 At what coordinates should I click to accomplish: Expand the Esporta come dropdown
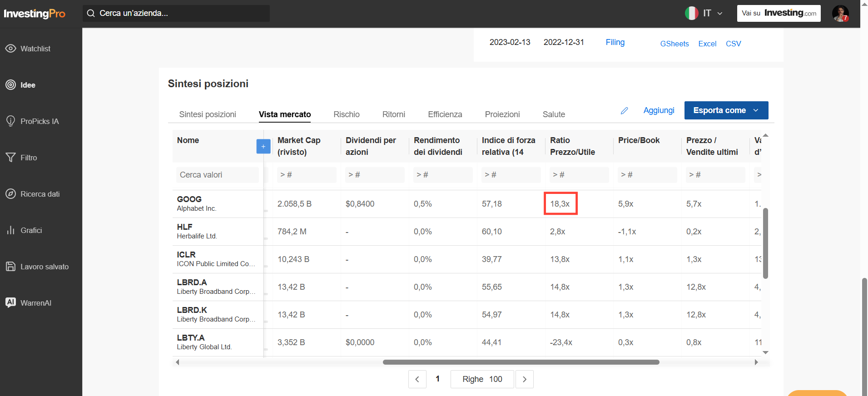pos(726,110)
